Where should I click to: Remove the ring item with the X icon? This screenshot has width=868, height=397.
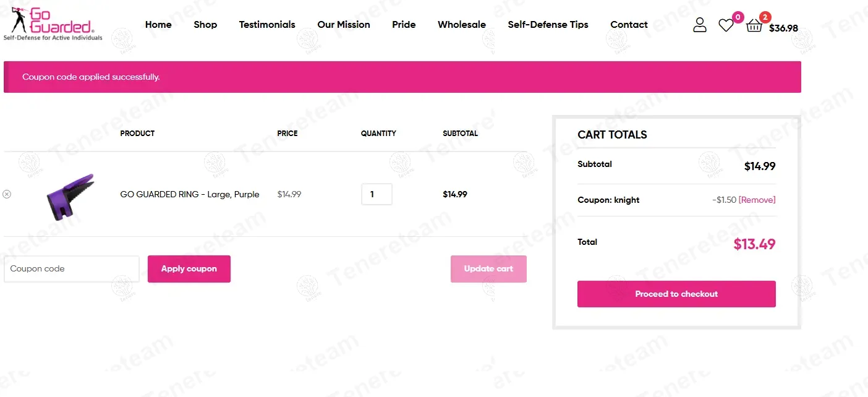[x=7, y=194]
